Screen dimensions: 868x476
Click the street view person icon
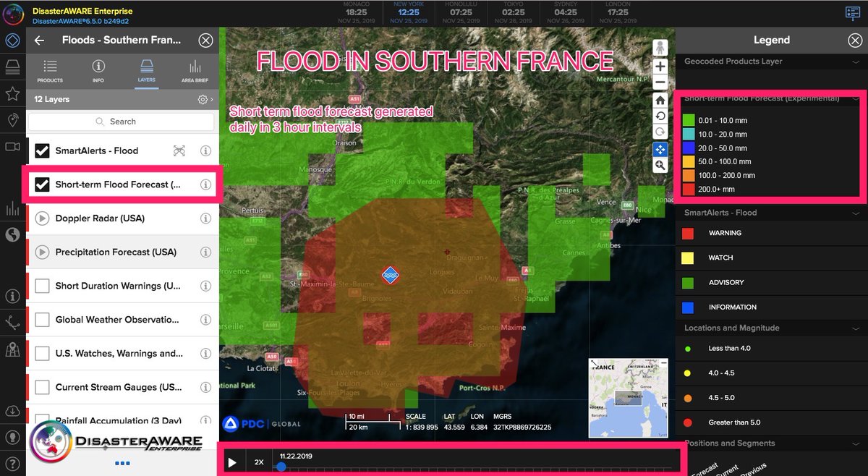pyautogui.click(x=660, y=48)
